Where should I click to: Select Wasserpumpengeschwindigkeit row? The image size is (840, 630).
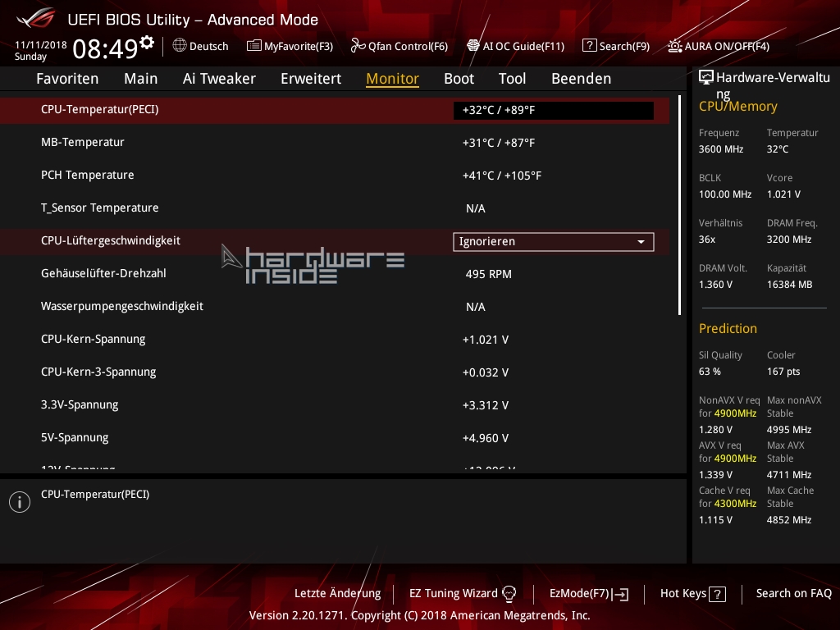tap(335, 307)
